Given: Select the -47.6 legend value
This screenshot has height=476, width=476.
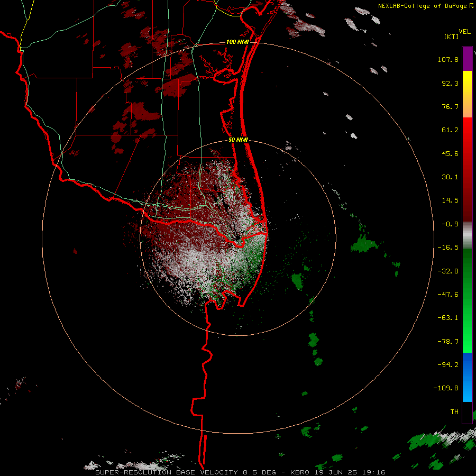Looking at the screenshot, I should (448, 295).
